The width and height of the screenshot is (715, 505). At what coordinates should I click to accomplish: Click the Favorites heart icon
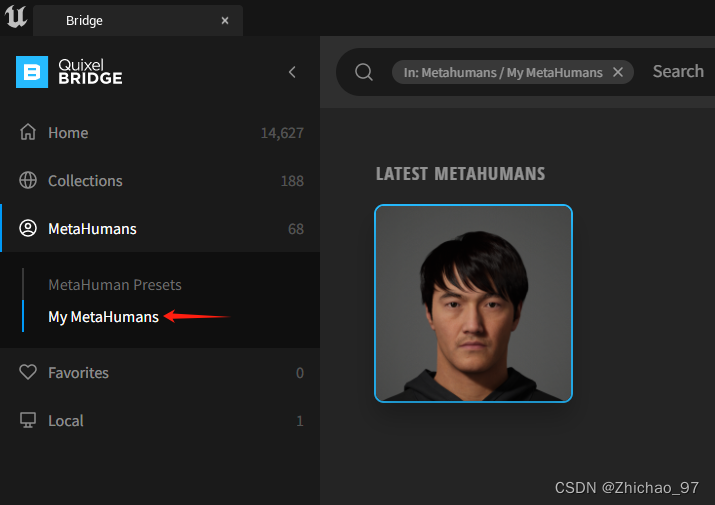tap(28, 372)
